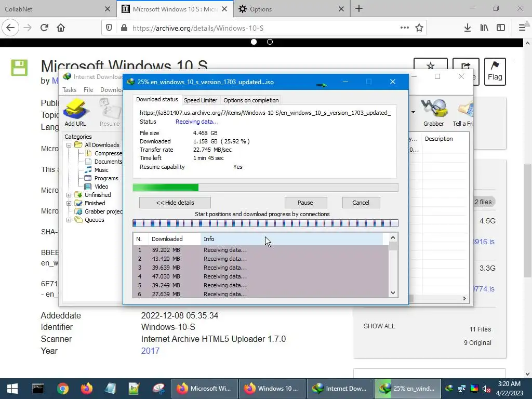Open year 2017 link

150,351
